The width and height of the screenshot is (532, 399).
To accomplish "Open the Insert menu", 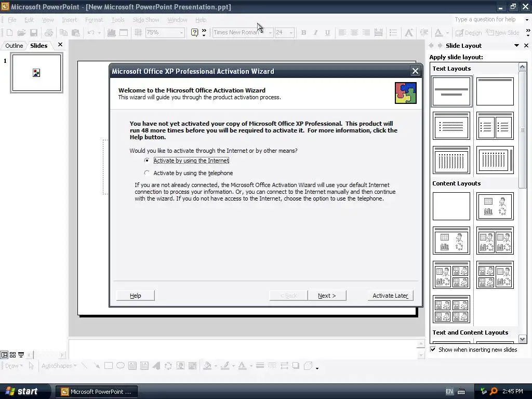I will pos(69,20).
